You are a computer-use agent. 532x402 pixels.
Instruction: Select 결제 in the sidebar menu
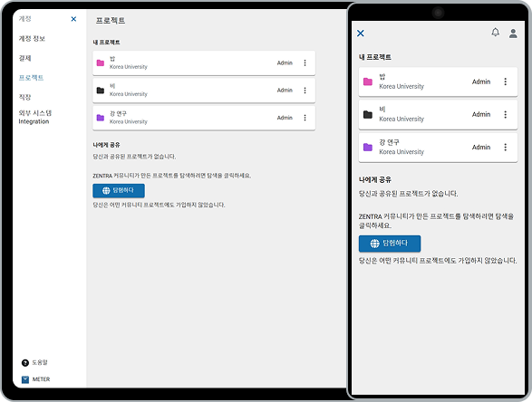coord(24,58)
